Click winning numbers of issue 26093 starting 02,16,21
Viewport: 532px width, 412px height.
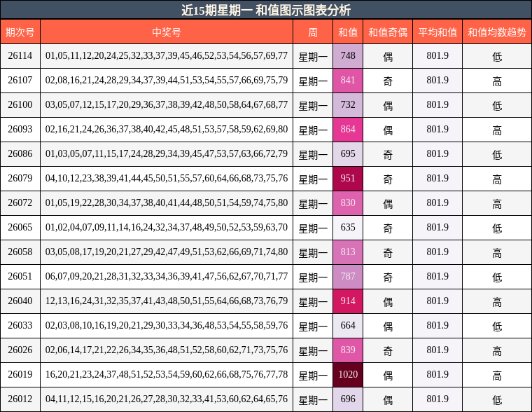point(167,130)
